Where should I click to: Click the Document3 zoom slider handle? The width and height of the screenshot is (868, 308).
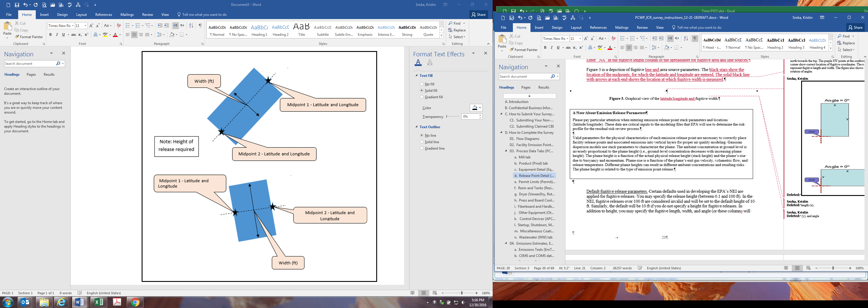click(x=462, y=293)
